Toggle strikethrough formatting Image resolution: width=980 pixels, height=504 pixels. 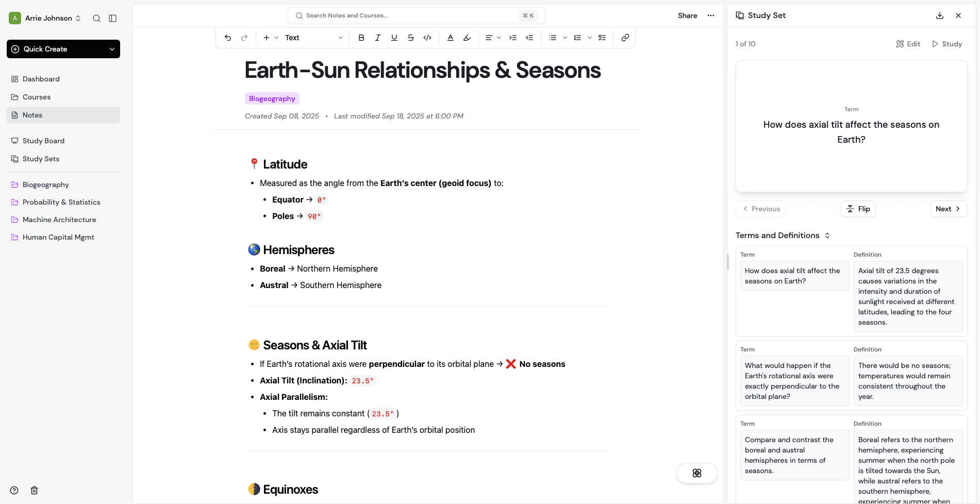point(411,38)
